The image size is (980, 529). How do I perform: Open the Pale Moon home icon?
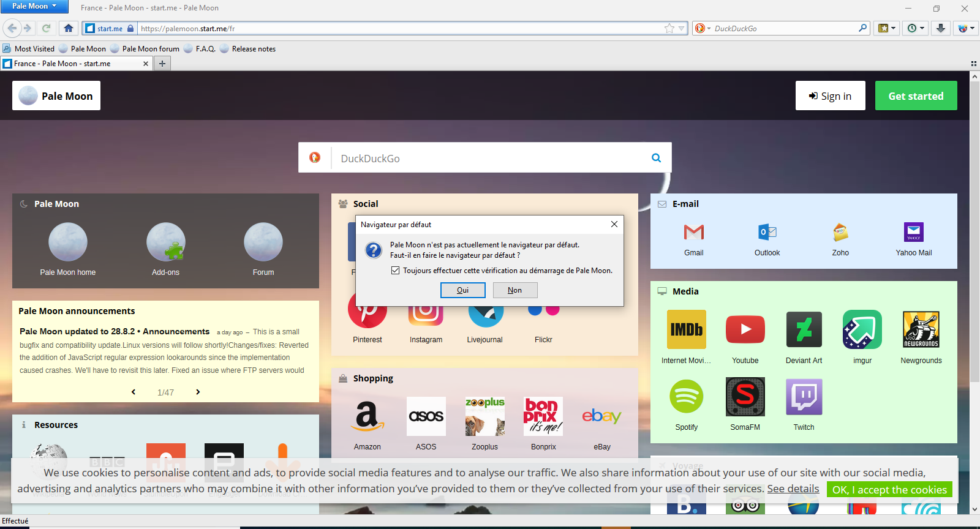coord(68,242)
